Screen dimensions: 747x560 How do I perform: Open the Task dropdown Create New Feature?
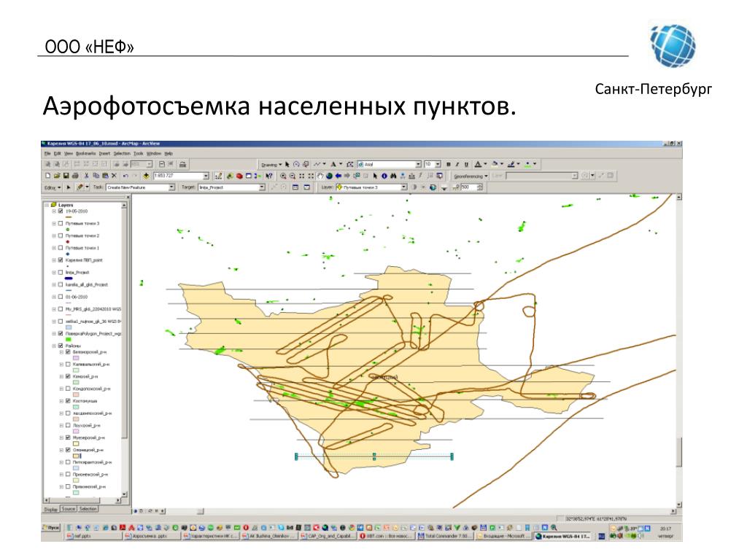171,187
